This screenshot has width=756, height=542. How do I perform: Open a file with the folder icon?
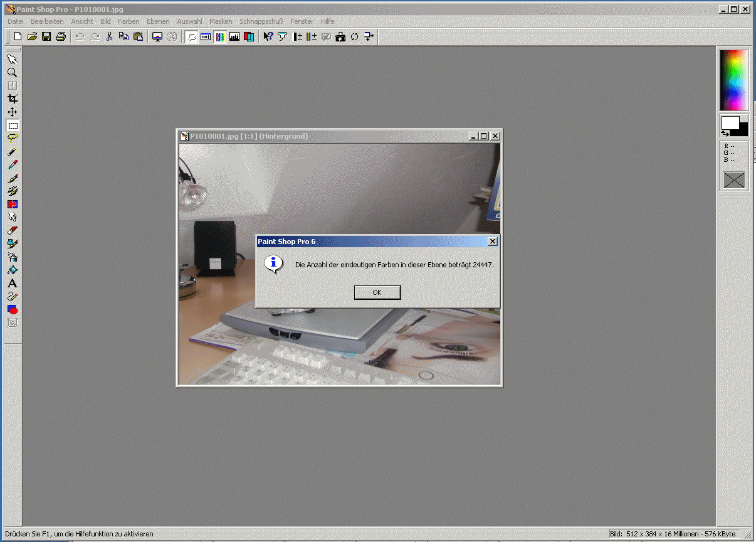click(x=32, y=37)
